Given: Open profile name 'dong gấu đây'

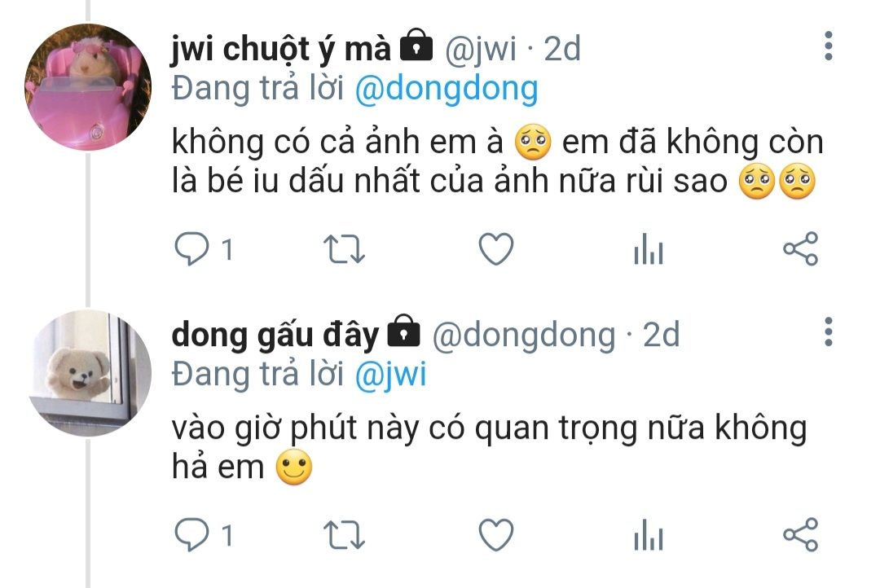Looking at the screenshot, I should tap(275, 336).
